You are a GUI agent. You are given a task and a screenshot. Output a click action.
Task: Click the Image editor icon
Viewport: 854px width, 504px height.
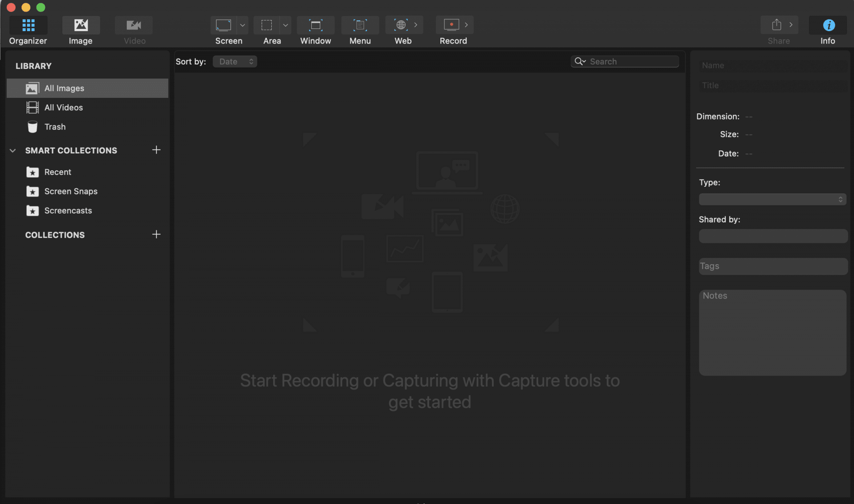point(81,25)
